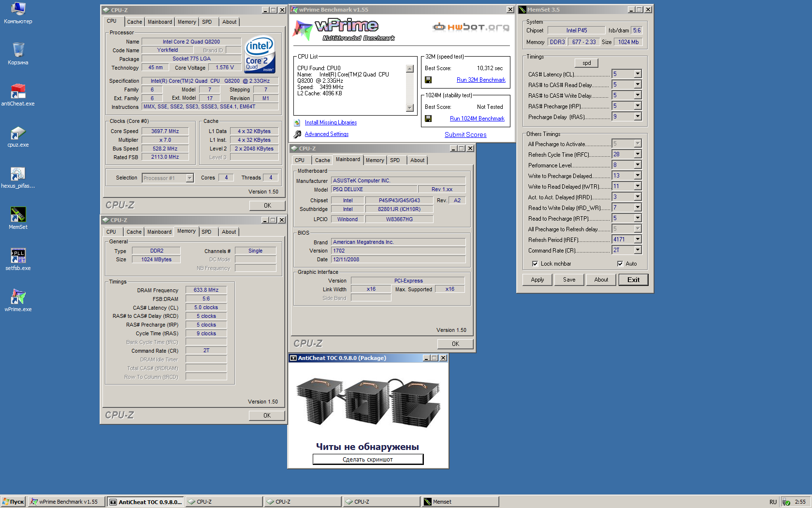Toggle Lock mchbar checkbox in MemSet
The width and height of the screenshot is (812, 508).
coord(535,264)
